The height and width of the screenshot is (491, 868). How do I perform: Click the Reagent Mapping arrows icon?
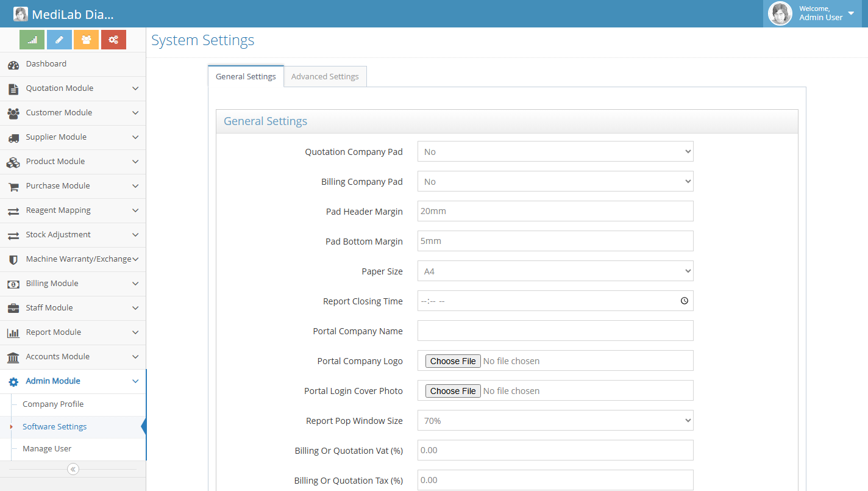(x=13, y=211)
